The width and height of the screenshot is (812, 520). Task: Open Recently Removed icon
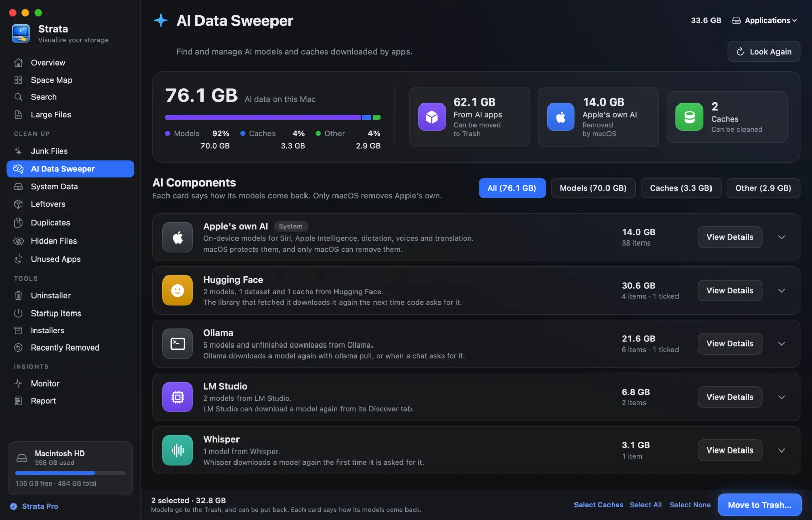point(18,348)
